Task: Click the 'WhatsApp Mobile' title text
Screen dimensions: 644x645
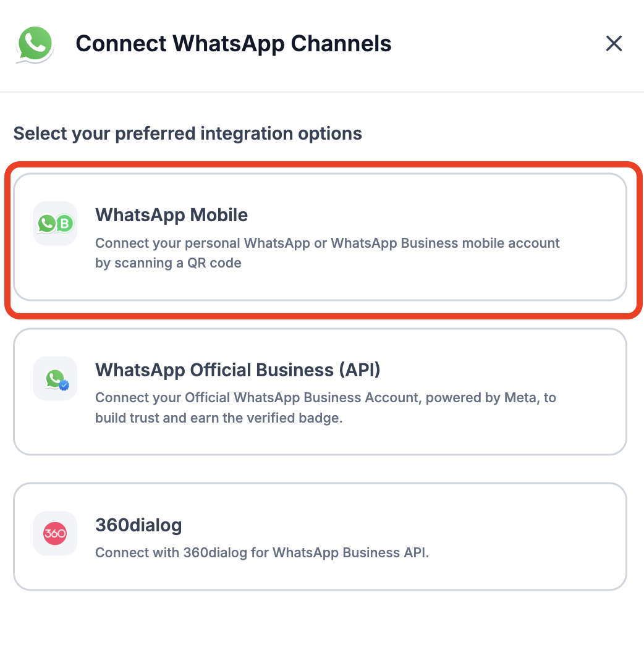Action: pos(171,215)
